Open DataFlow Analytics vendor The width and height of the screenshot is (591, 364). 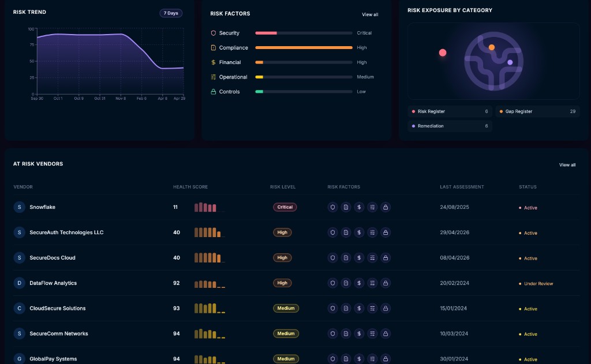pyautogui.click(x=53, y=283)
